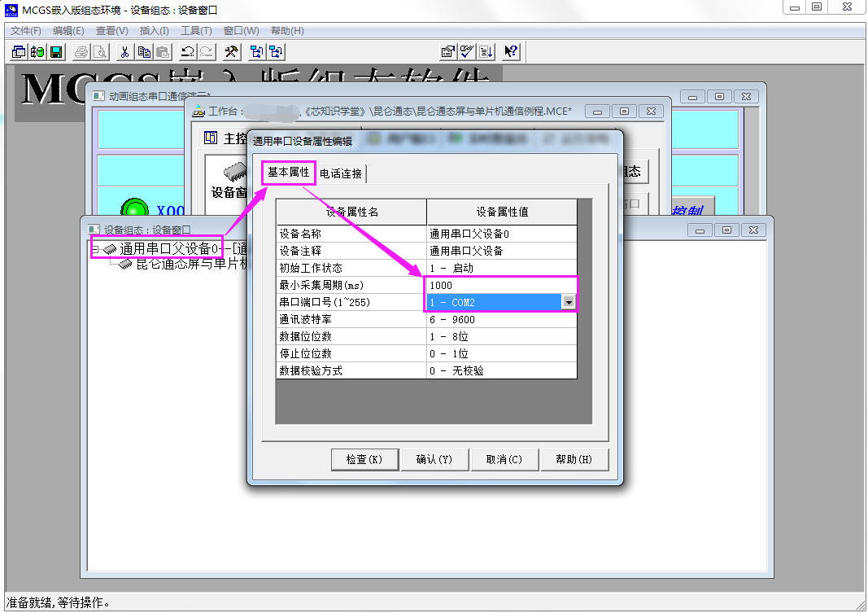Open the 窗口(W) menu

click(242, 30)
